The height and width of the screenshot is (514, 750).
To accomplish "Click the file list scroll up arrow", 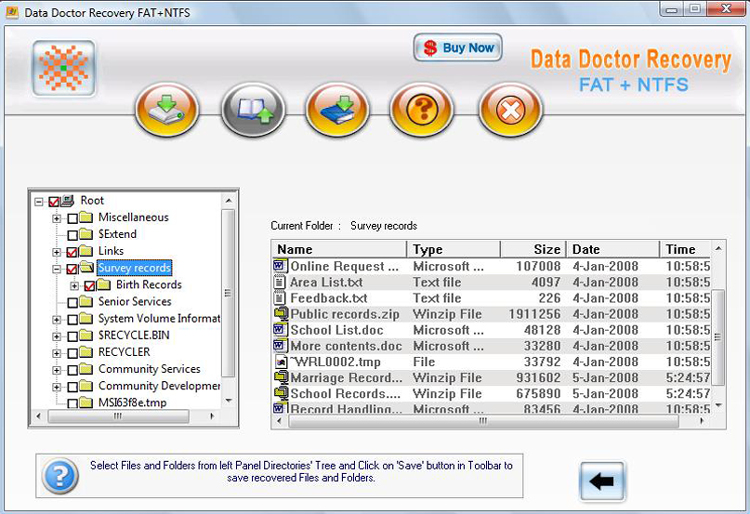I will click(x=718, y=248).
